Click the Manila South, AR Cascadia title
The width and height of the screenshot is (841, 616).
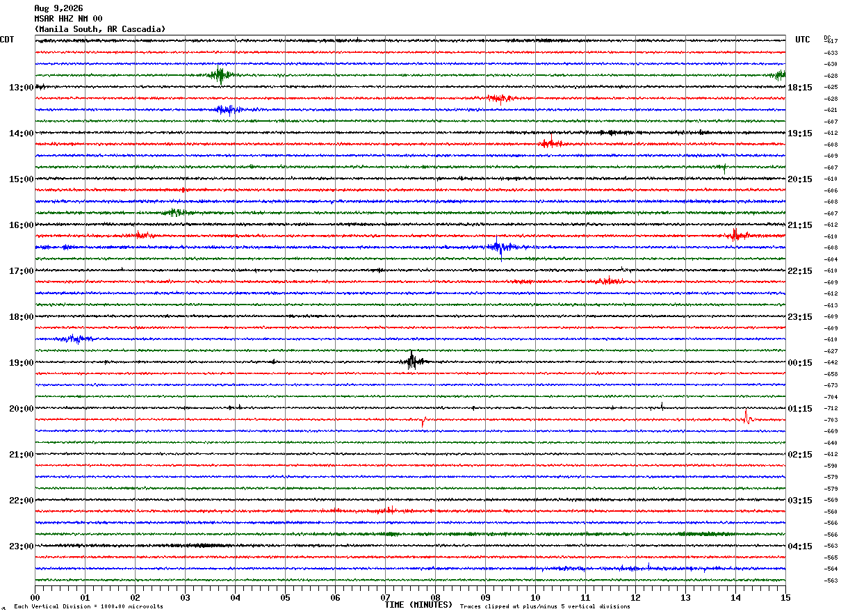coord(100,29)
